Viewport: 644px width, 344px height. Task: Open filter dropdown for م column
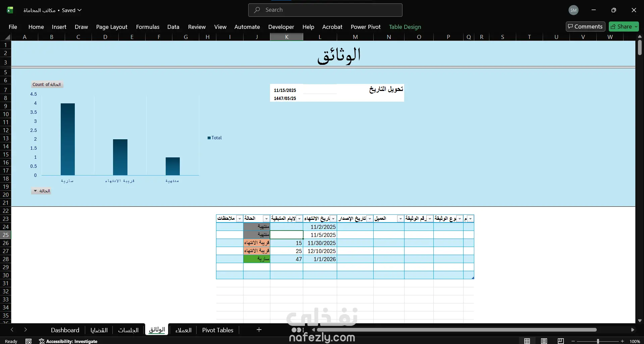pos(470,219)
